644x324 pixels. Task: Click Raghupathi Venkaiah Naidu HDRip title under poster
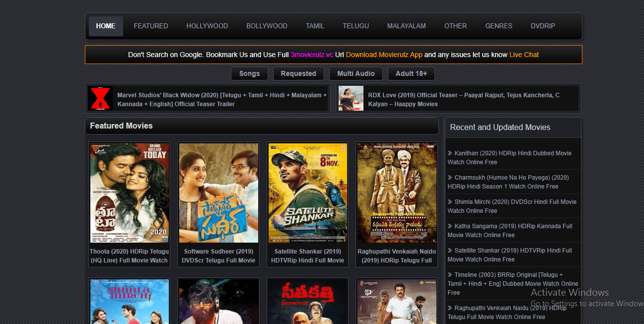coord(397,256)
